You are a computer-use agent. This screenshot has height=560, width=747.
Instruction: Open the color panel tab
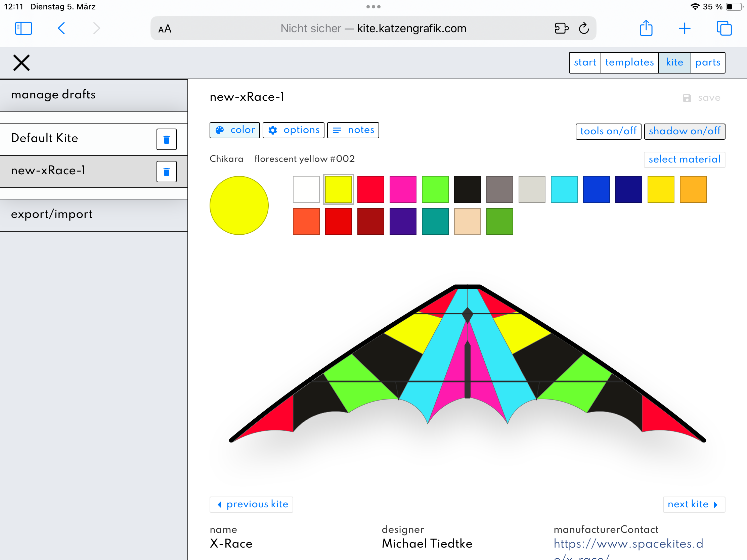235,130
